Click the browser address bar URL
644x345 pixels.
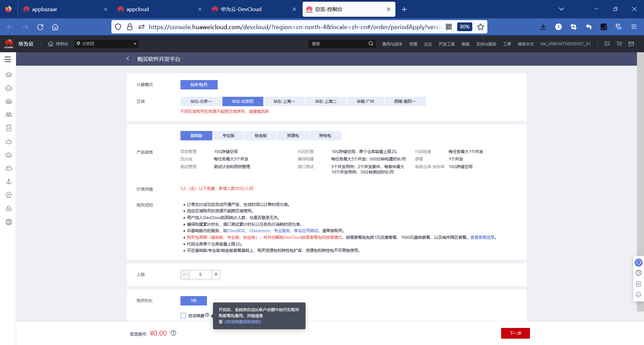tap(295, 27)
